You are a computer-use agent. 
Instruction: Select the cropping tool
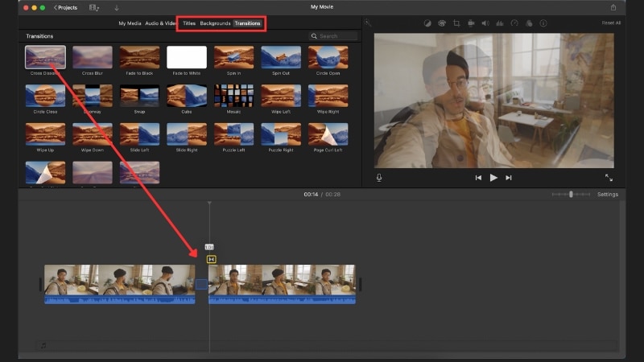pos(456,23)
